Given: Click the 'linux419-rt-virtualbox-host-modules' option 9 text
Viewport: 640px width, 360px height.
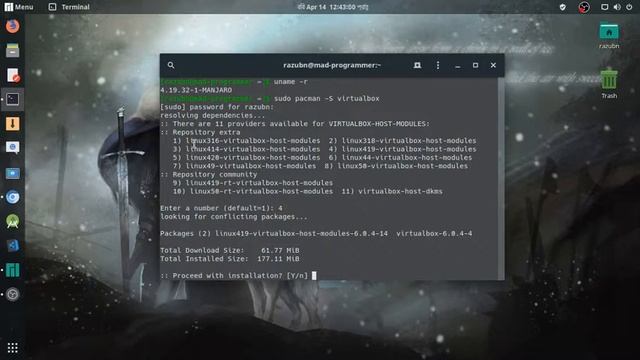Looking at the screenshot, I should click(259, 183).
